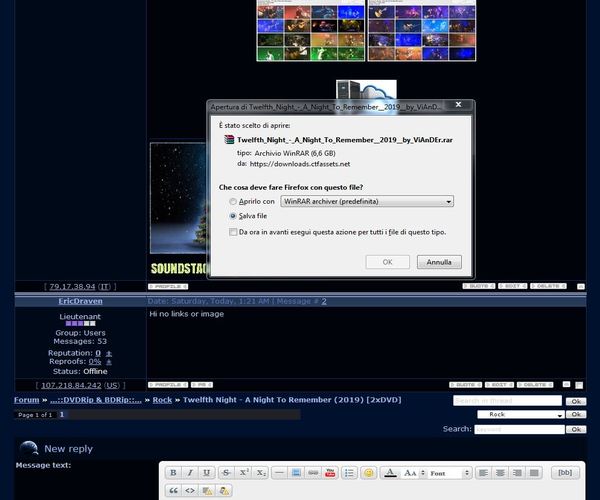Apply italic formatting in reply editor
This screenshot has height=500, width=600.
[190, 473]
